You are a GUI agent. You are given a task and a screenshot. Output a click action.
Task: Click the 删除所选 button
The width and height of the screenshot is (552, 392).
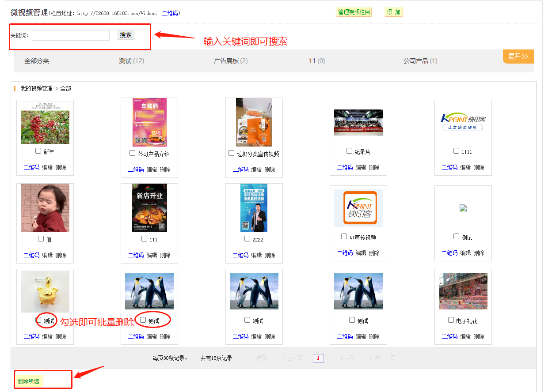coord(29,381)
